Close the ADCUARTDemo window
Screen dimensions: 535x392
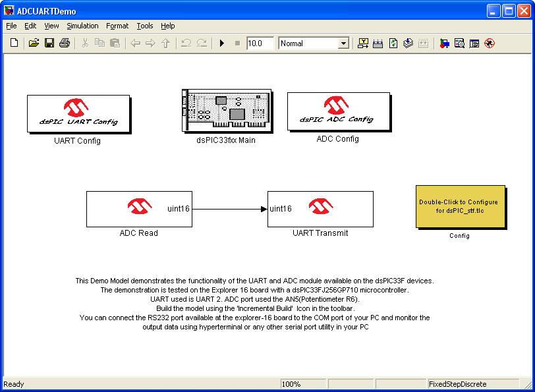524,11
